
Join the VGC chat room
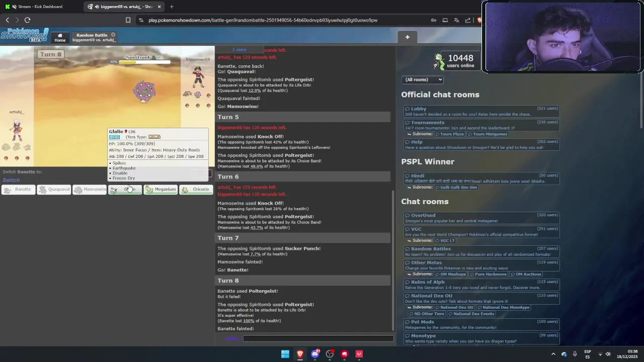point(482,232)
